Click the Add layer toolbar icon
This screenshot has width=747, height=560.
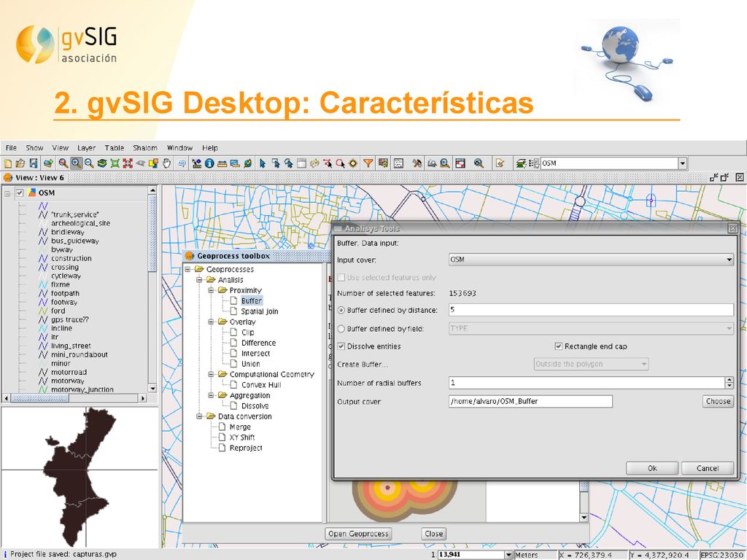(49, 163)
